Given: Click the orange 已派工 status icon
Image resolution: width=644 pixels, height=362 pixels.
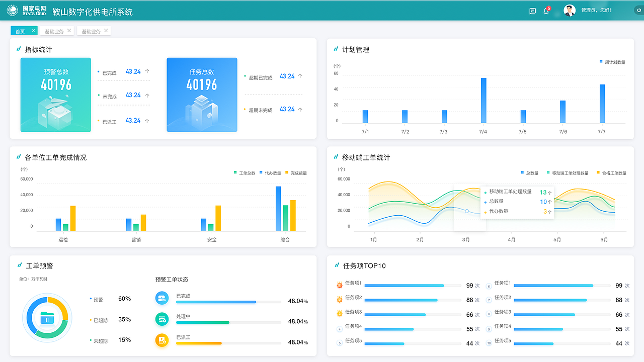Looking at the screenshot, I should tap(162, 340).
